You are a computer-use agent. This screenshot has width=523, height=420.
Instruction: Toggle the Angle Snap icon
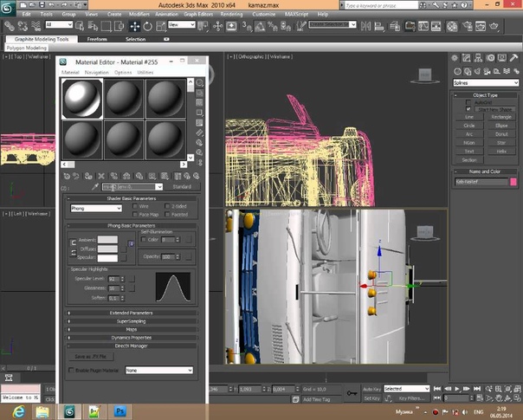[260, 26]
